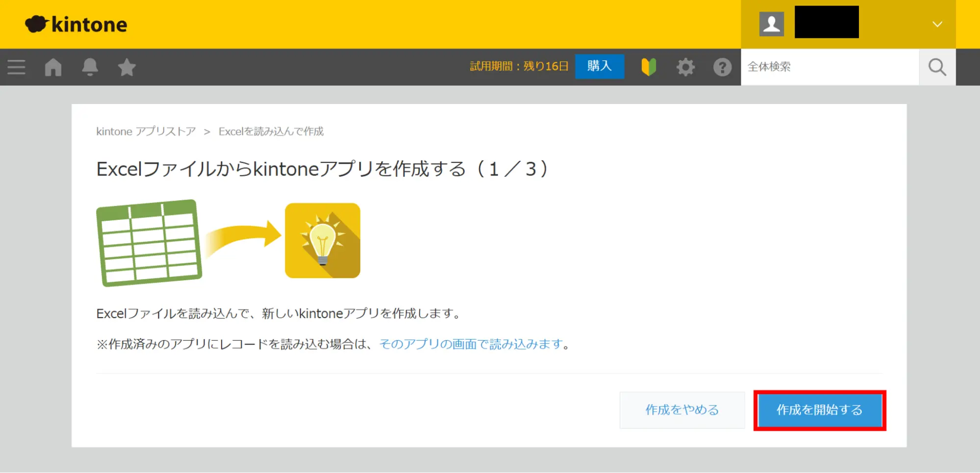
Task: Click the magnifier search button
Action: (x=937, y=67)
